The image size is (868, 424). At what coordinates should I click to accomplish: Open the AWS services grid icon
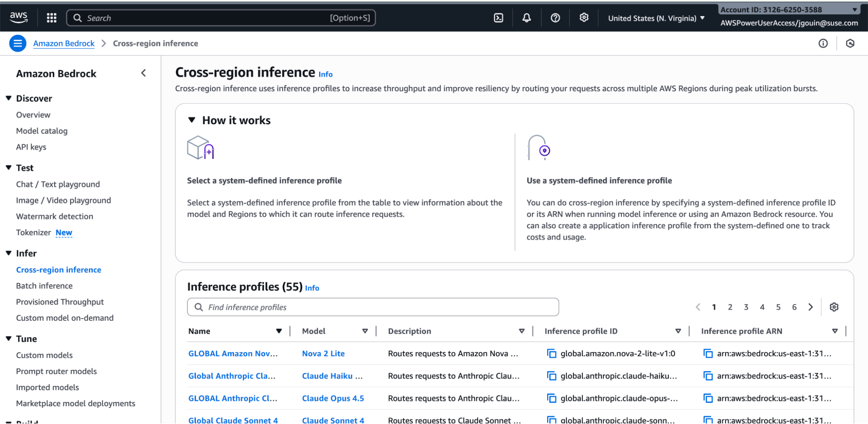click(x=51, y=17)
